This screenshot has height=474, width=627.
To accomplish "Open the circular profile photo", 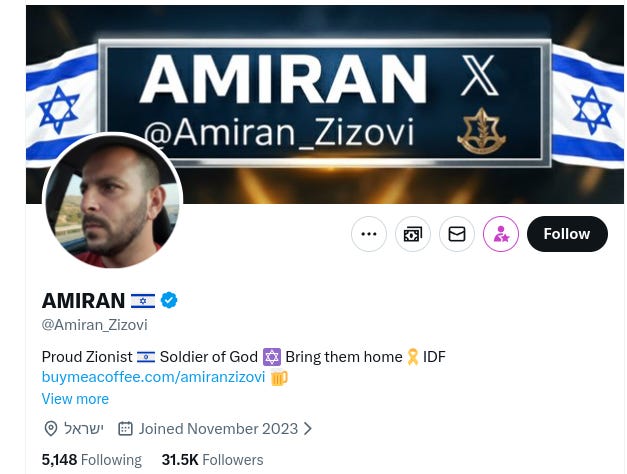I will tap(112, 202).
